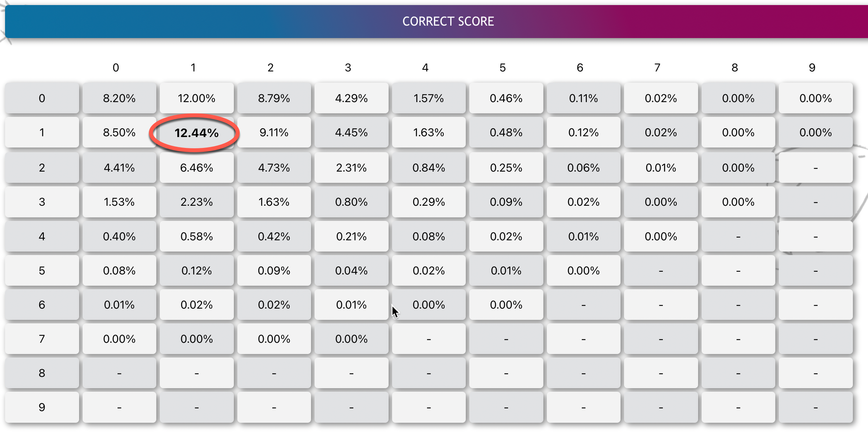868x434 pixels.
Task: Click the 0.29% cell in row 3
Action: coord(429,202)
